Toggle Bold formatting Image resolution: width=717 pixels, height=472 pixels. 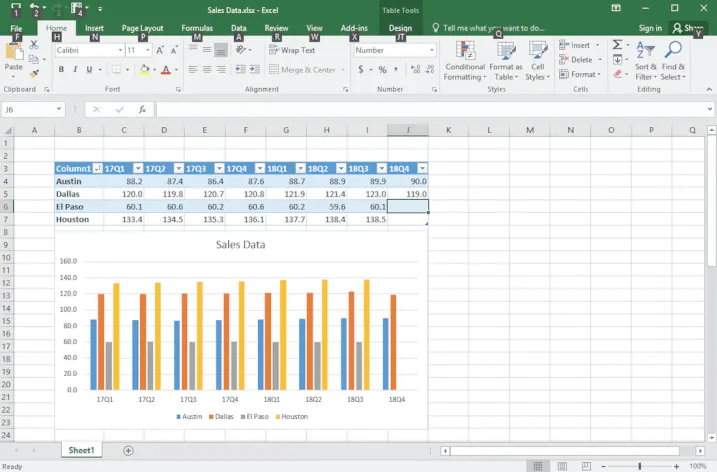pos(61,70)
